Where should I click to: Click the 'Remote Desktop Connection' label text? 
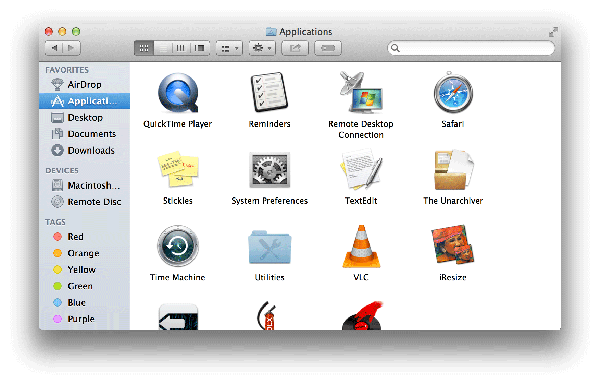pyautogui.click(x=361, y=129)
